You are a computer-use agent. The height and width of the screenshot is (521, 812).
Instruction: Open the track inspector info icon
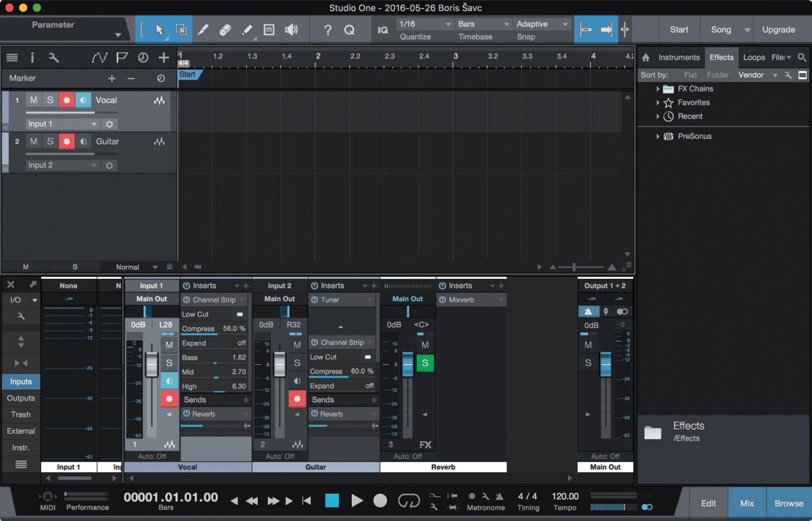32,58
